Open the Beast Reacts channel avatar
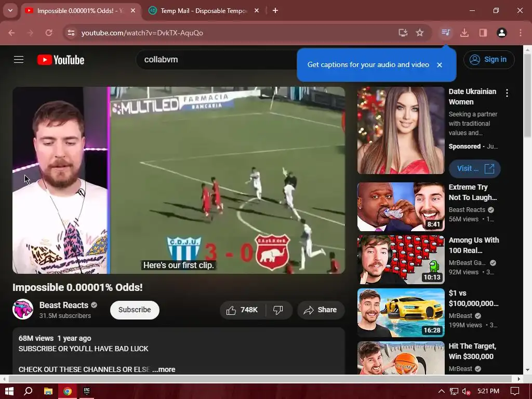Image resolution: width=532 pixels, height=399 pixels. click(x=23, y=309)
